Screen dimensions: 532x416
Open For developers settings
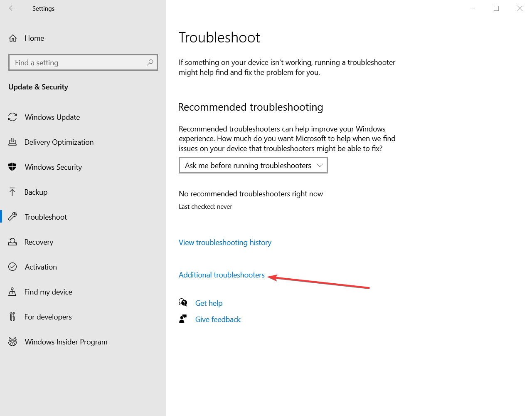(83, 317)
